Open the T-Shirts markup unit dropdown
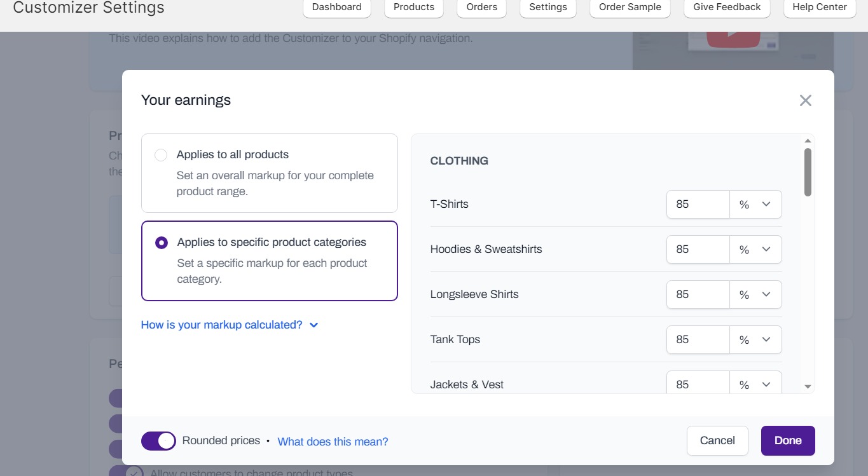The width and height of the screenshot is (868, 476). click(755, 205)
